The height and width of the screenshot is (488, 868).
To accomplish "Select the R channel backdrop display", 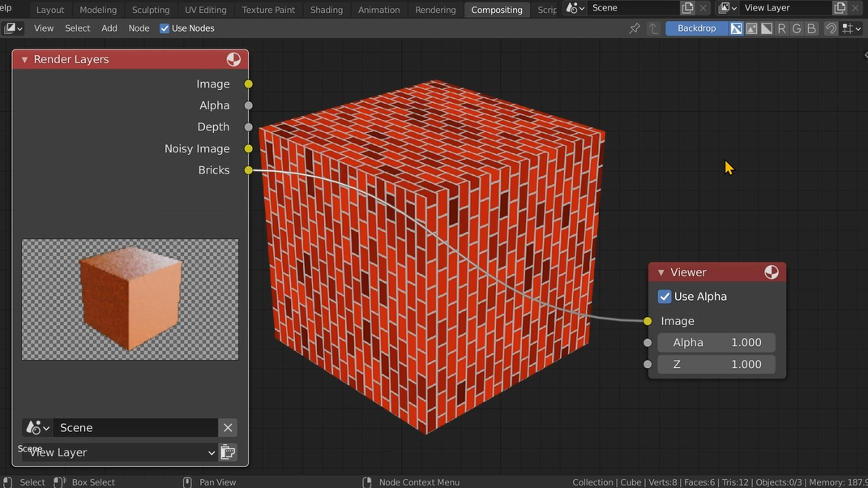I will [x=780, y=28].
